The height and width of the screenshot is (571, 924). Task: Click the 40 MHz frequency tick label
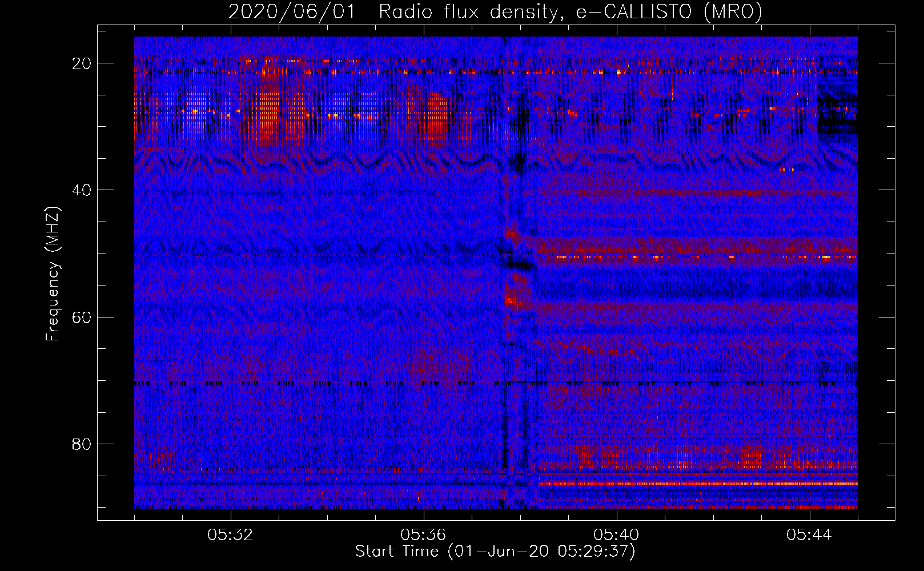pyautogui.click(x=82, y=190)
